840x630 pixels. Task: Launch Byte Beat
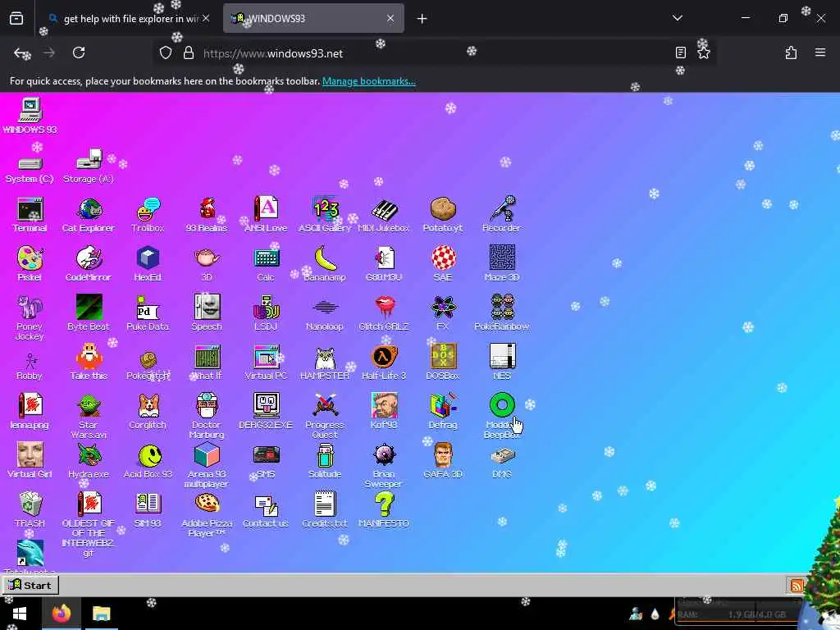click(x=89, y=313)
